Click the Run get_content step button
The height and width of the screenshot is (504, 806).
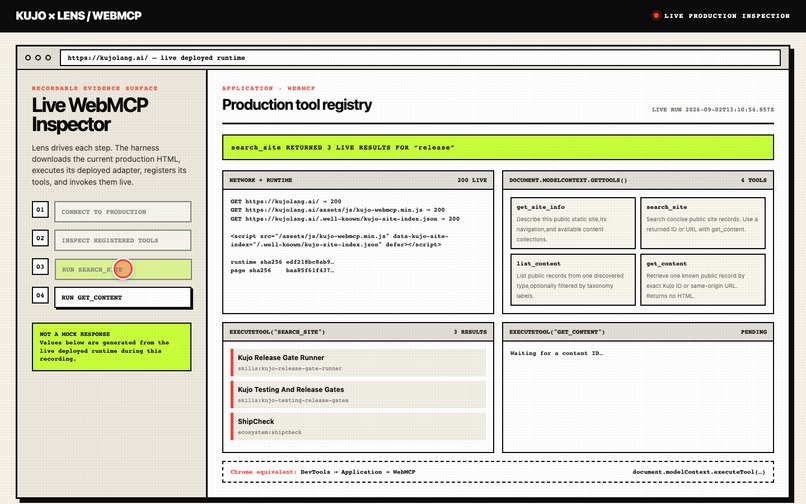(x=123, y=298)
